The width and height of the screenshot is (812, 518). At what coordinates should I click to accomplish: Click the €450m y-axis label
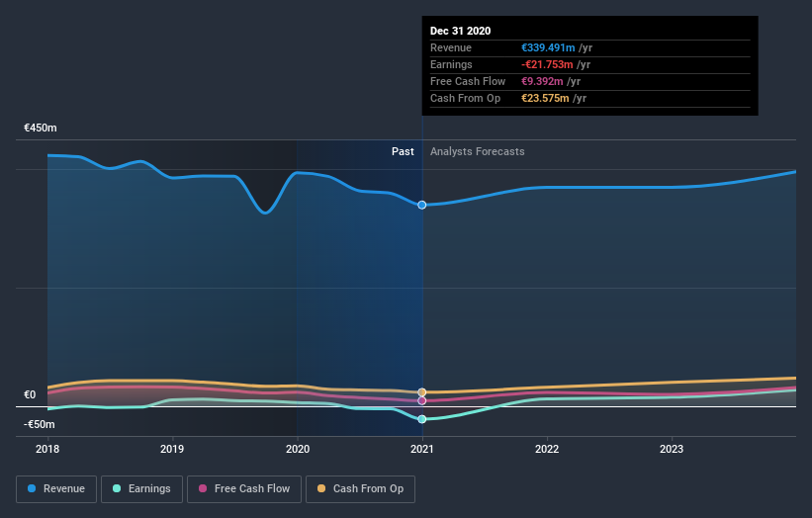click(41, 128)
